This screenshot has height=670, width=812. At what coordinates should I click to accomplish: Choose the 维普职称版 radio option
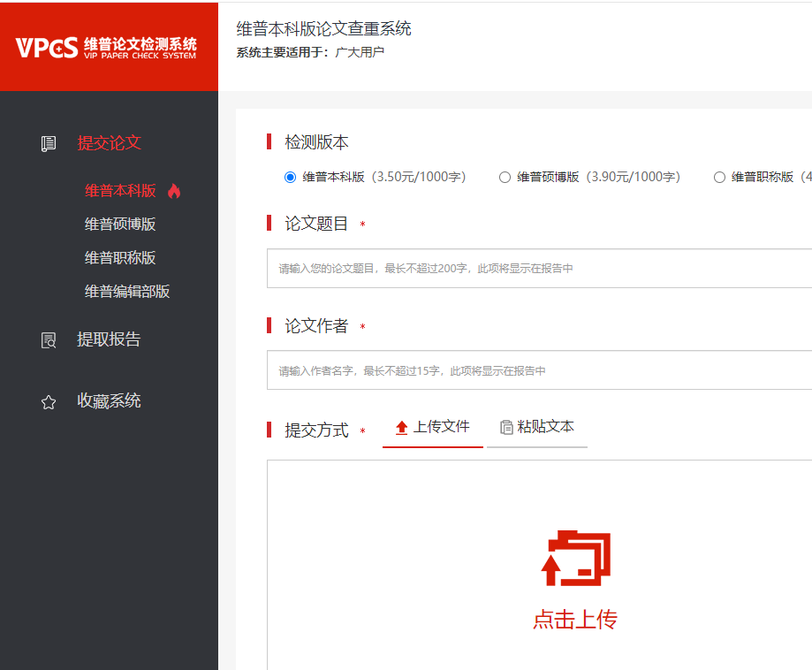coord(719,177)
